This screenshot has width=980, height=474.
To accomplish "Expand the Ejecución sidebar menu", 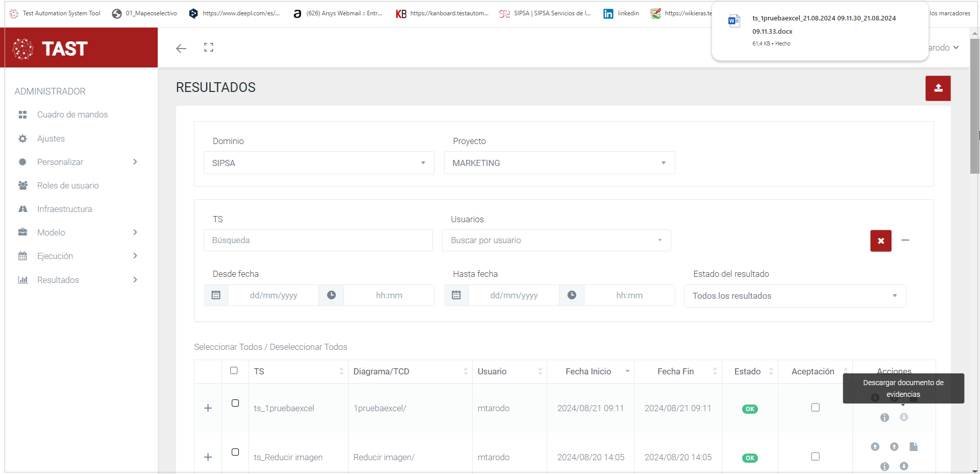I will click(55, 256).
